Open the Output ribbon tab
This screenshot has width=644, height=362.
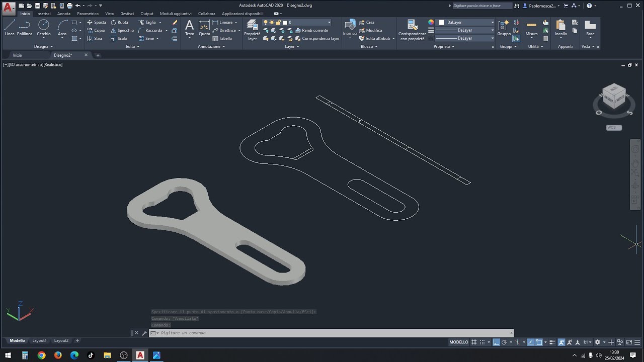click(x=147, y=14)
